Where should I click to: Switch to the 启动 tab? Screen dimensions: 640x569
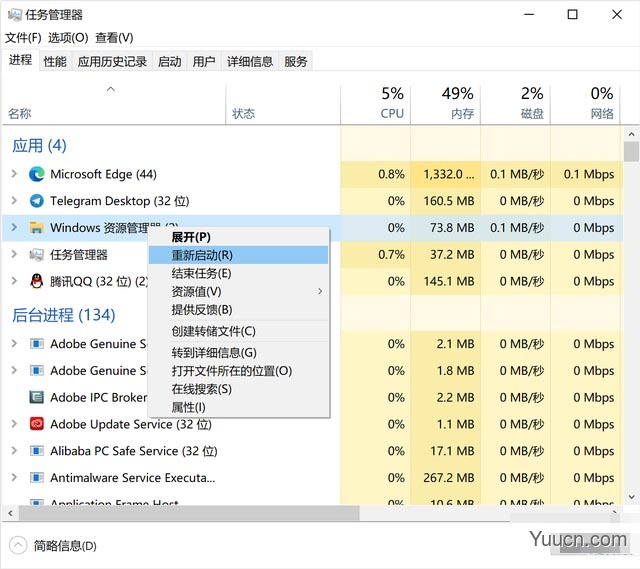[170, 62]
